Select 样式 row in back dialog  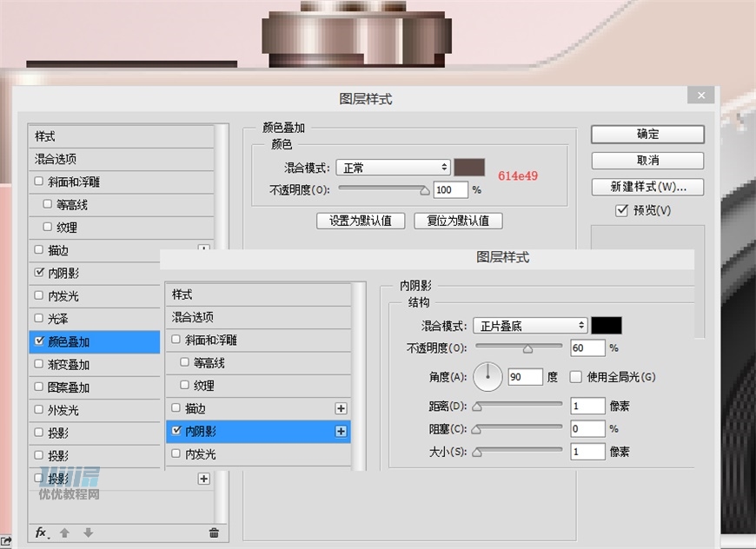pyautogui.click(x=121, y=136)
